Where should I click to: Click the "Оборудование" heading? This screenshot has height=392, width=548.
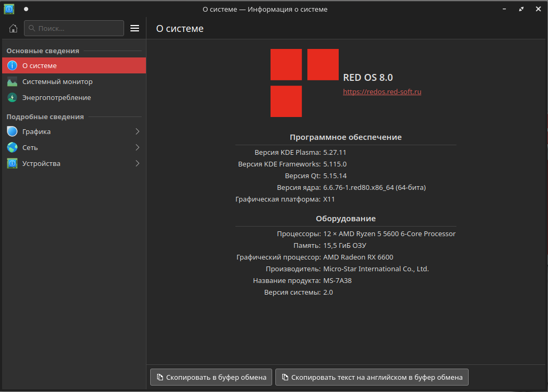(346, 219)
